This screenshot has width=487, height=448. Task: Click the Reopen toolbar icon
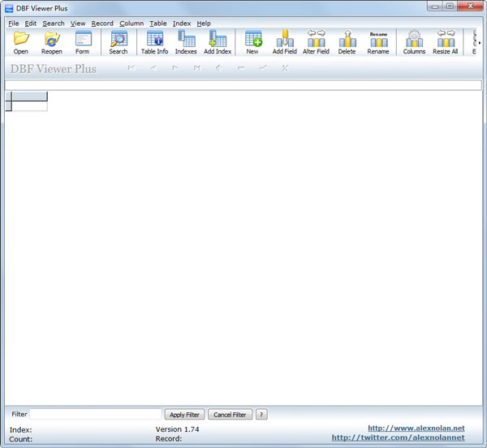(x=52, y=42)
